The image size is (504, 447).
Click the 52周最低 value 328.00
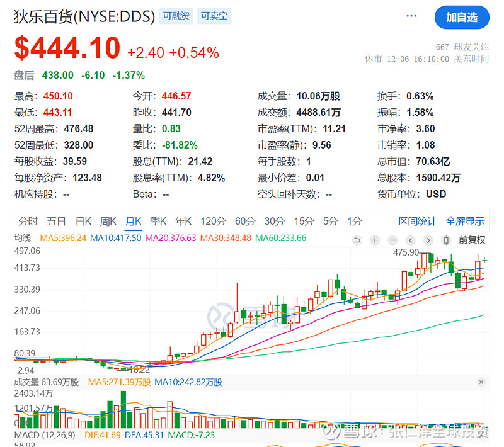click(78, 145)
